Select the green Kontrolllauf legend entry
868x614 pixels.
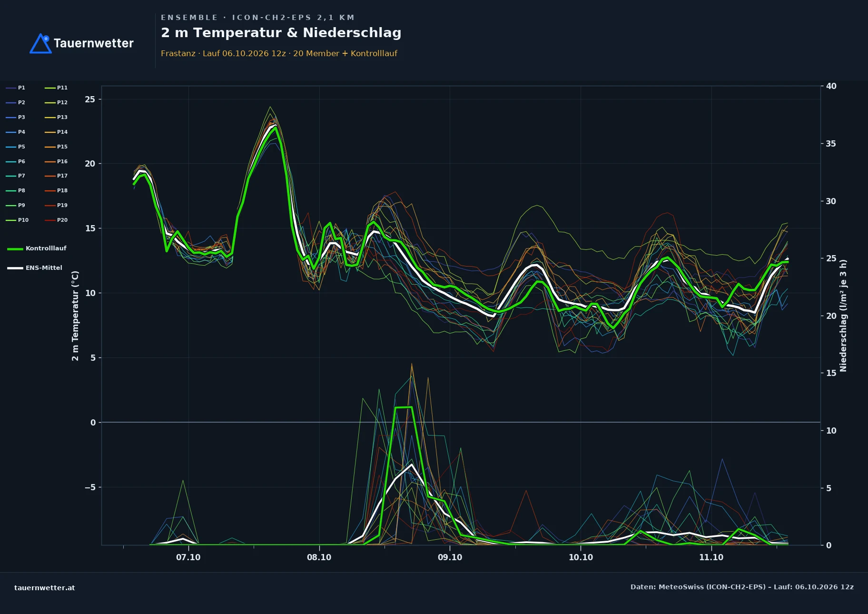[x=37, y=248]
